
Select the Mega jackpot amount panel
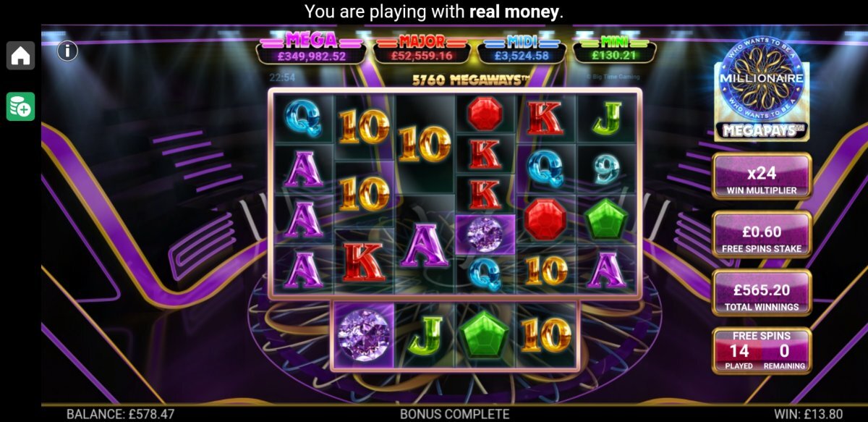[311, 49]
